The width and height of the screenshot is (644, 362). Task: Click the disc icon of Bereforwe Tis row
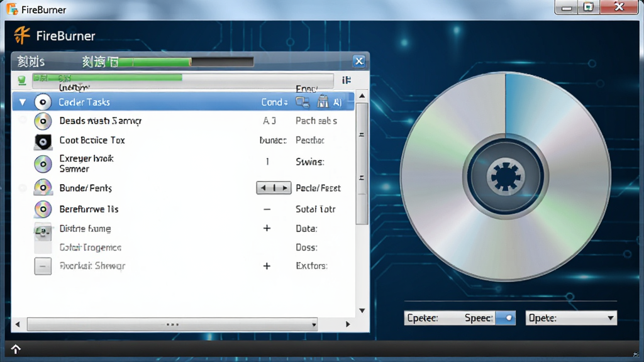tap(43, 209)
